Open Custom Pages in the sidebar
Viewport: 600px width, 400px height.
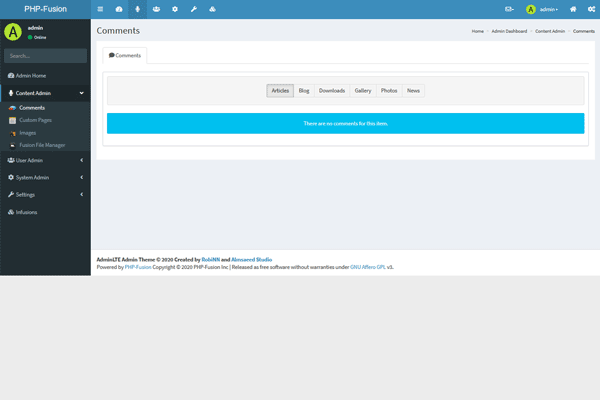point(35,120)
